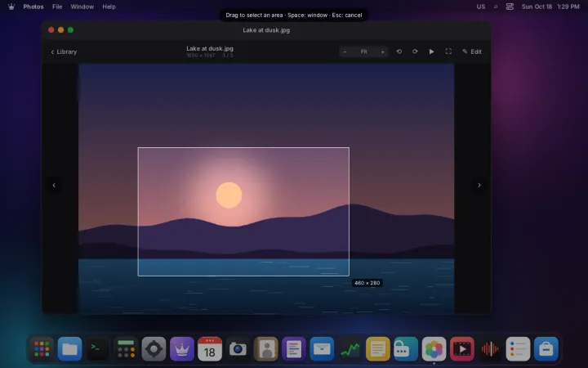
Task: Open the Window menu
Action: click(x=82, y=7)
